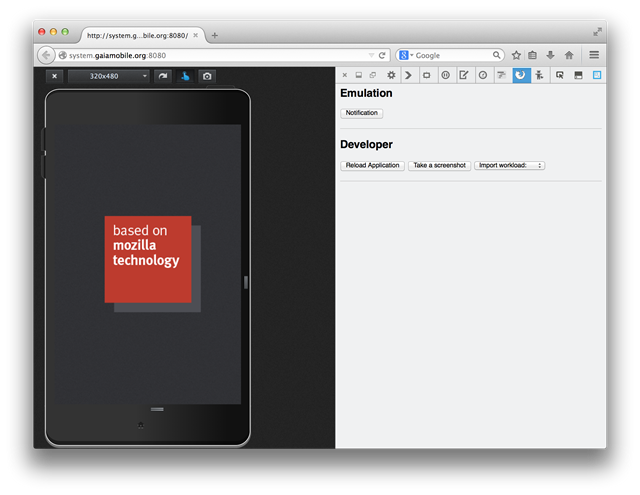Open the URL history dropdown arrow
Image resolution: width=640 pixels, height=495 pixels.
[x=371, y=55]
